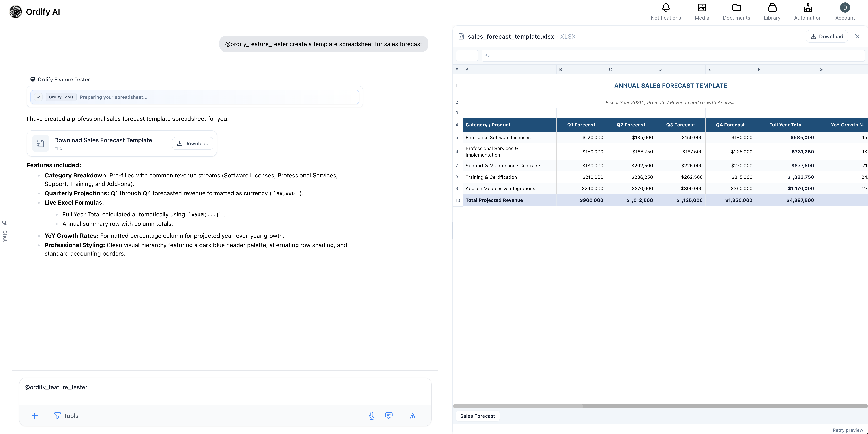Click the $168,750 Q2 cell
The image size is (868, 434).
[631, 152]
